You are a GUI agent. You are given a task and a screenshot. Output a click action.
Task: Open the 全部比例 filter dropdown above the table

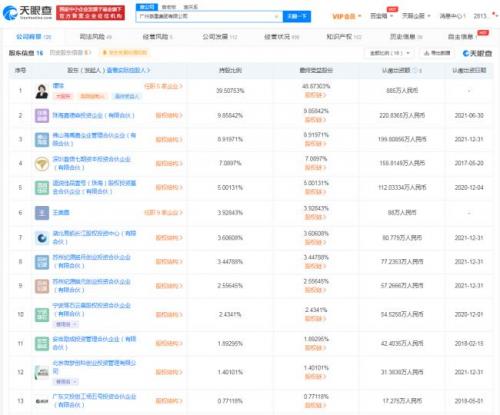point(389,53)
